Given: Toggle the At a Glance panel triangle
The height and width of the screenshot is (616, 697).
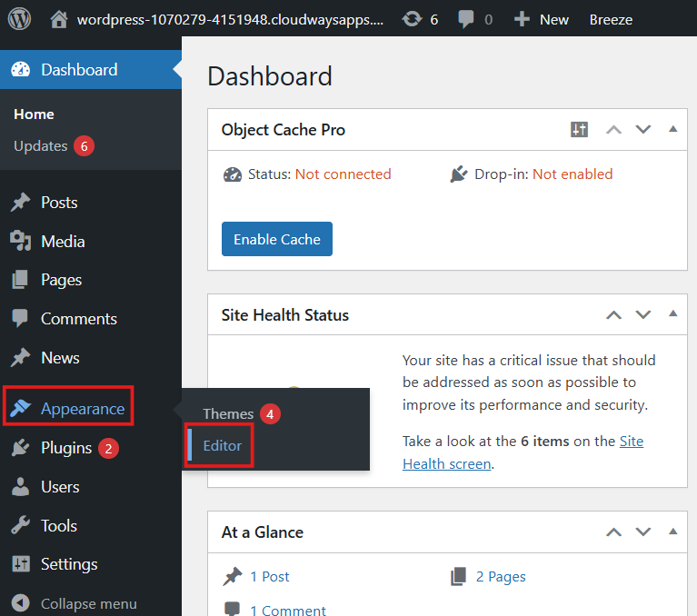Looking at the screenshot, I should [673, 532].
